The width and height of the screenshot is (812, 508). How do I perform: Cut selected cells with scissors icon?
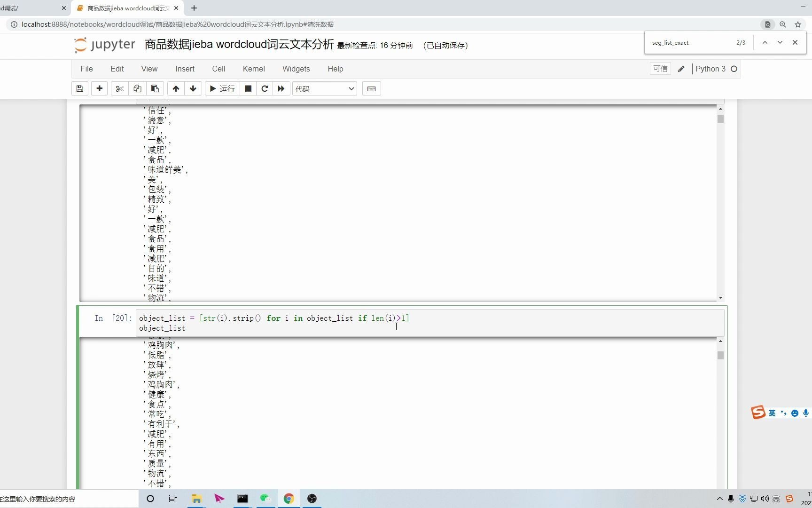click(x=119, y=89)
